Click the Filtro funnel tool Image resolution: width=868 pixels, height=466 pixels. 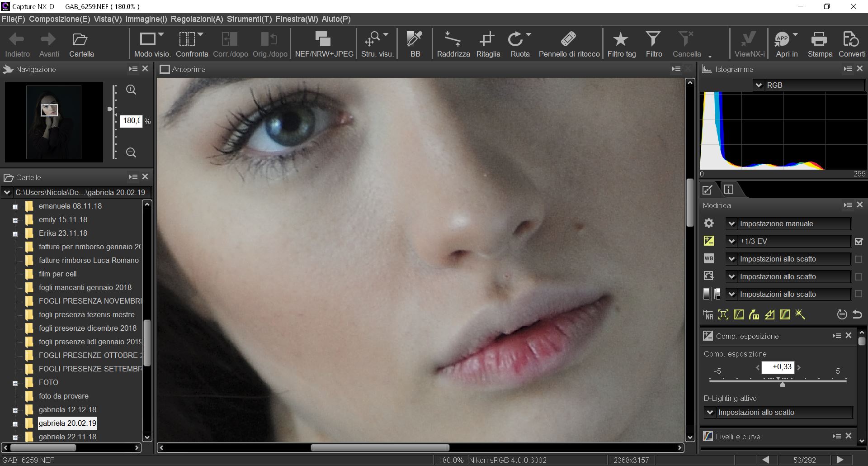click(654, 44)
